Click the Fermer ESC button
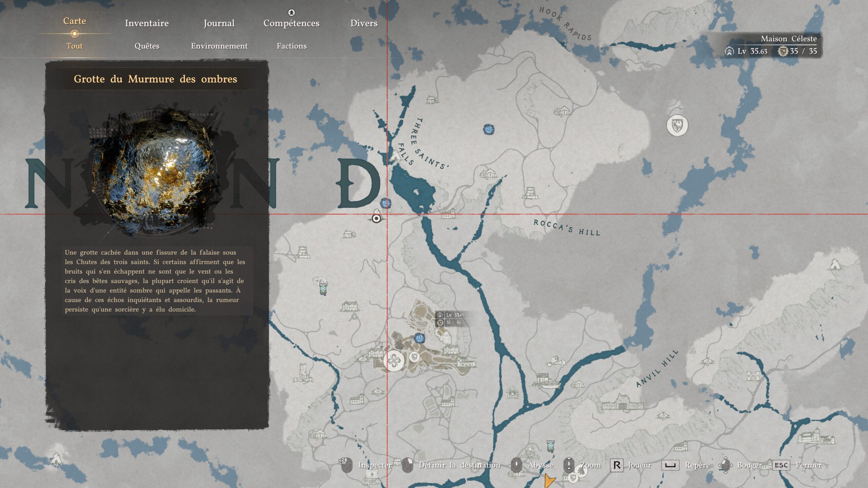868x488 pixels. pos(781,465)
